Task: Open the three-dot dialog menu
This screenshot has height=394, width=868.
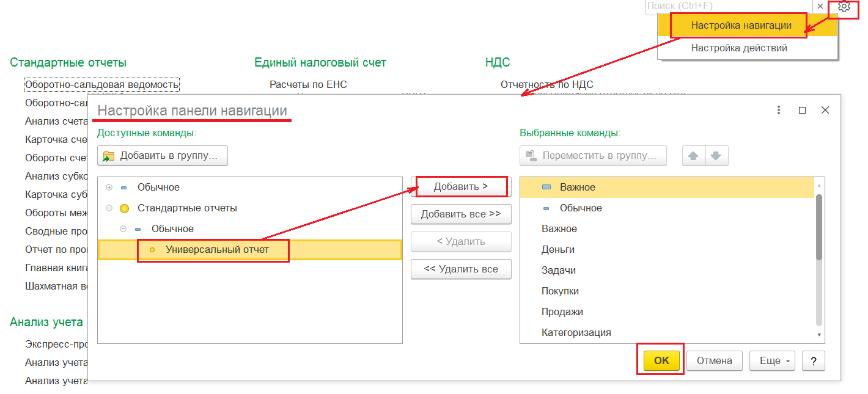Action: point(779,111)
